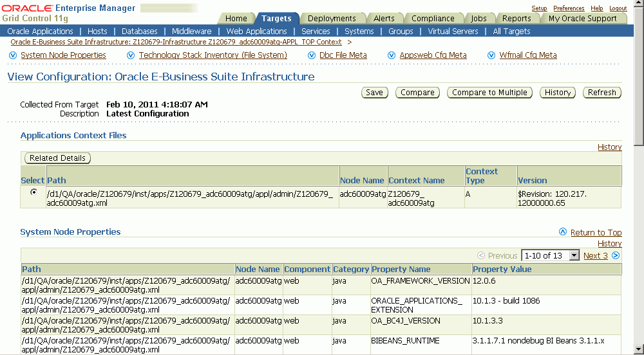This screenshot has height=355, width=644.
Task: Go to the Services subtab
Action: pos(316,31)
